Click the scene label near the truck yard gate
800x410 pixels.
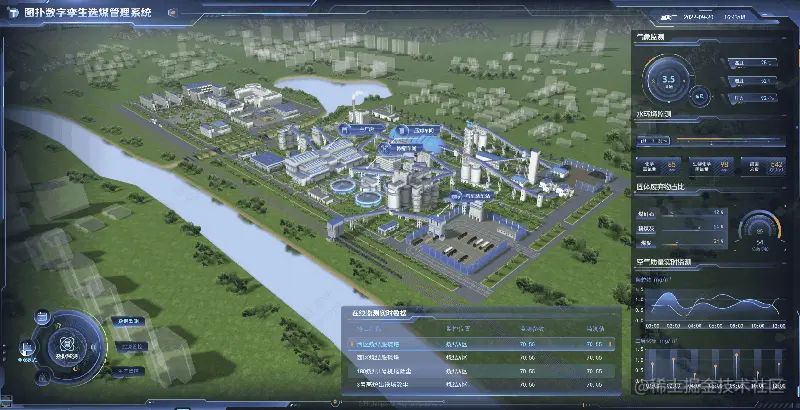pos(472,195)
